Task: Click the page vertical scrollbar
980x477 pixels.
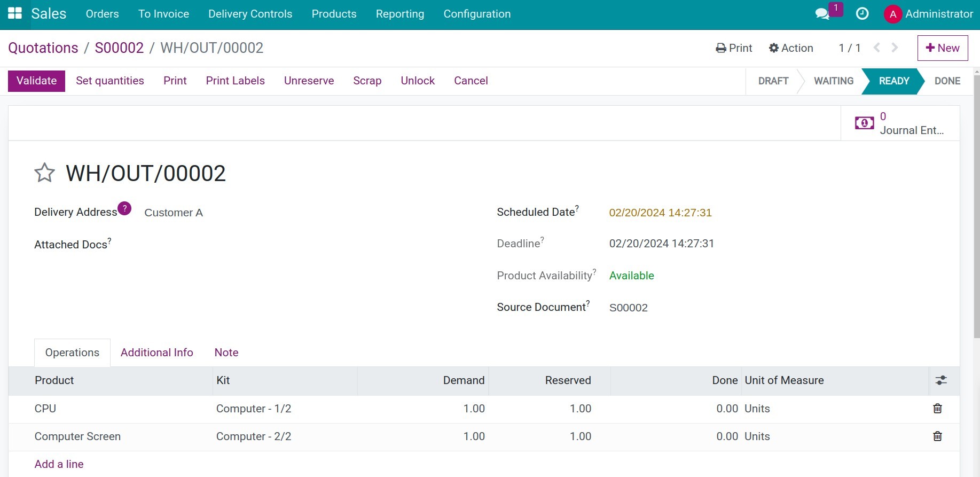Action: (x=976, y=206)
